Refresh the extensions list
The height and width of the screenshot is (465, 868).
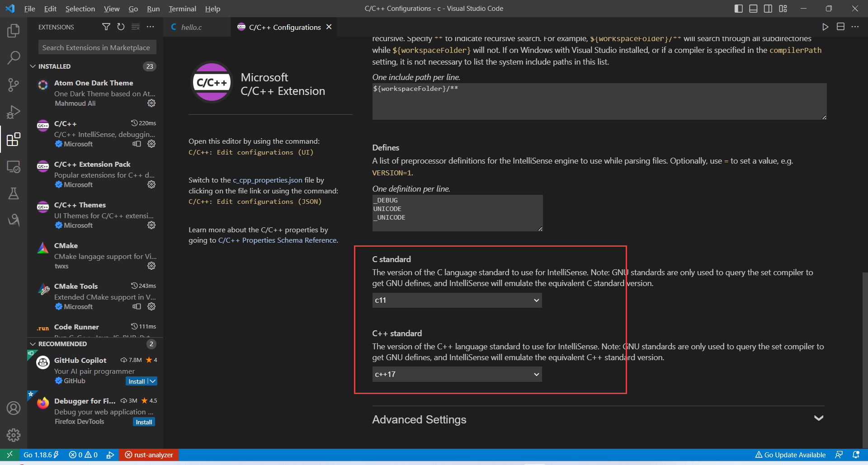click(x=121, y=27)
